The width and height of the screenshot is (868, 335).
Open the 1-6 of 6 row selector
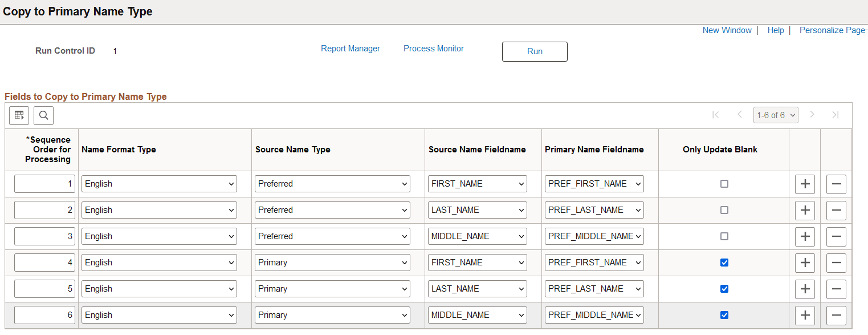click(x=776, y=115)
